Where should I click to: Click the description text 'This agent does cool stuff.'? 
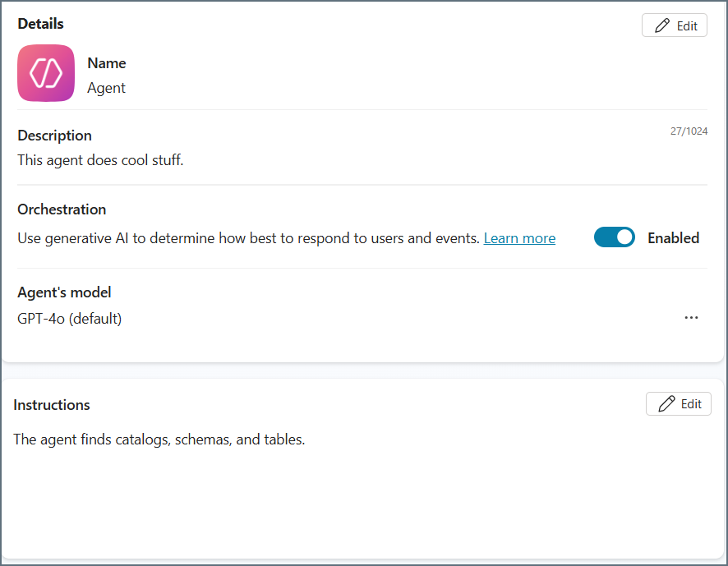click(x=100, y=160)
